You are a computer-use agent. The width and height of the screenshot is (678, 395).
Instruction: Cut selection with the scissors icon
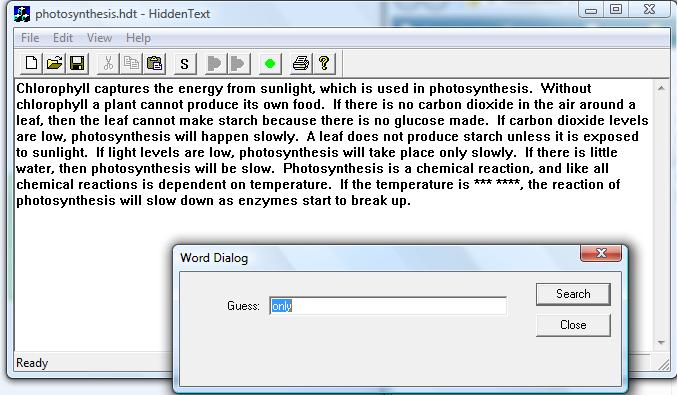point(108,64)
